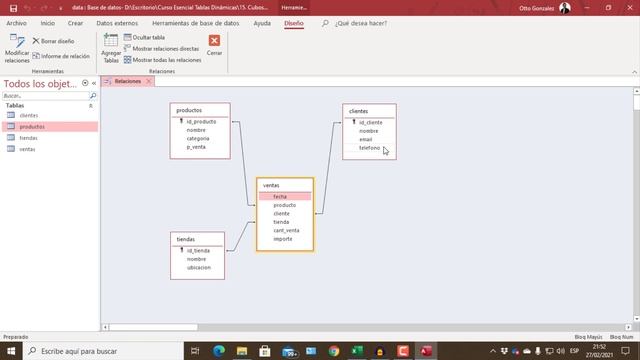Image resolution: width=640 pixels, height=360 pixels.
Task: Open the quick access toolbar customize dropdown
Action: pos(60,8)
